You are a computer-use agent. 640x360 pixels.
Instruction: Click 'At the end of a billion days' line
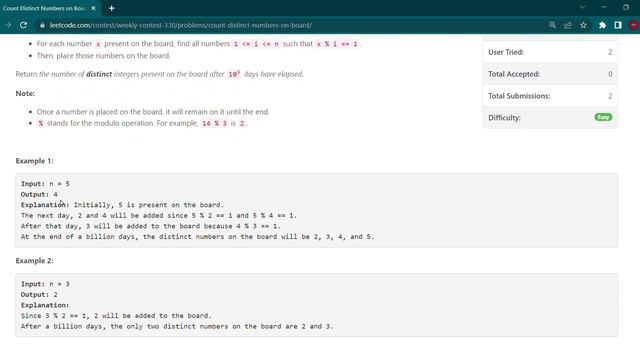[197, 236]
